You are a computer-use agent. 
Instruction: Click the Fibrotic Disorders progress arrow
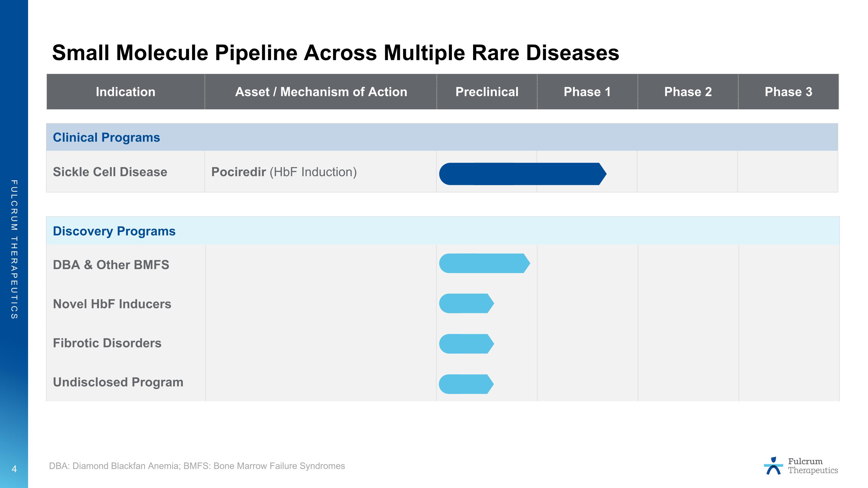pyautogui.click(x=466, y=344)
